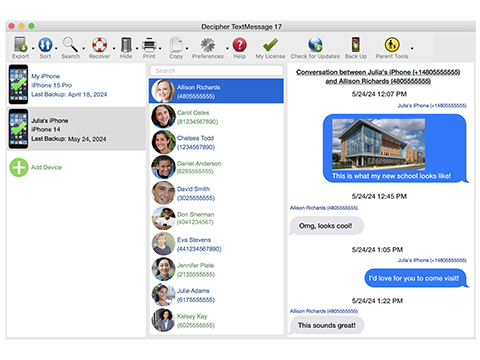
Task: Select David Smith contact avatar
Action: click(x=163, y=193)
